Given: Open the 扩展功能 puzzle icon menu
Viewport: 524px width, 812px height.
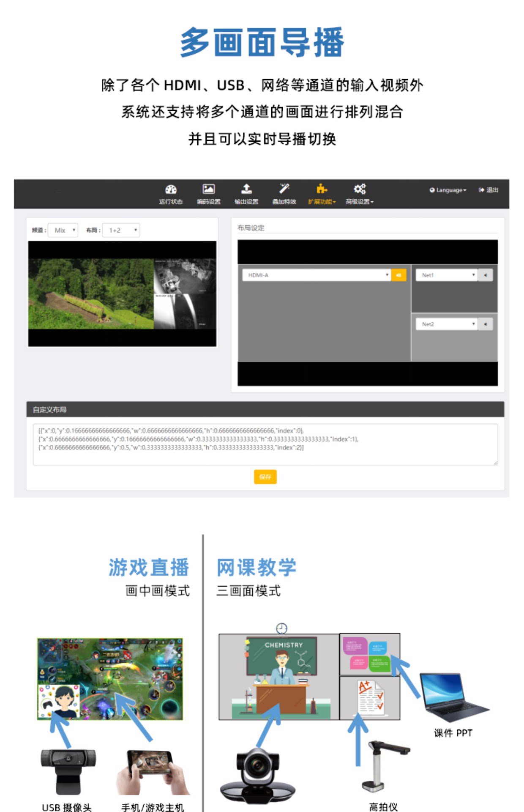Looking at the screenshot, I should (x=322, y=189).
